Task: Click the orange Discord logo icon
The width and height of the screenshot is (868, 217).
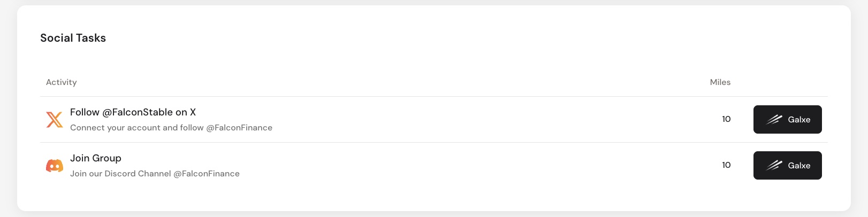Action: (x=55, y=166)
